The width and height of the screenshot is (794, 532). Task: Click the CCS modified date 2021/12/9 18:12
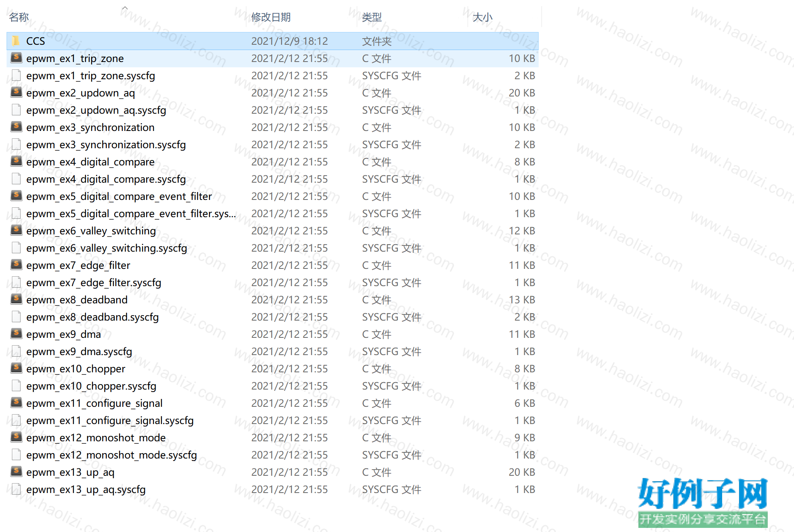point(289,41)
